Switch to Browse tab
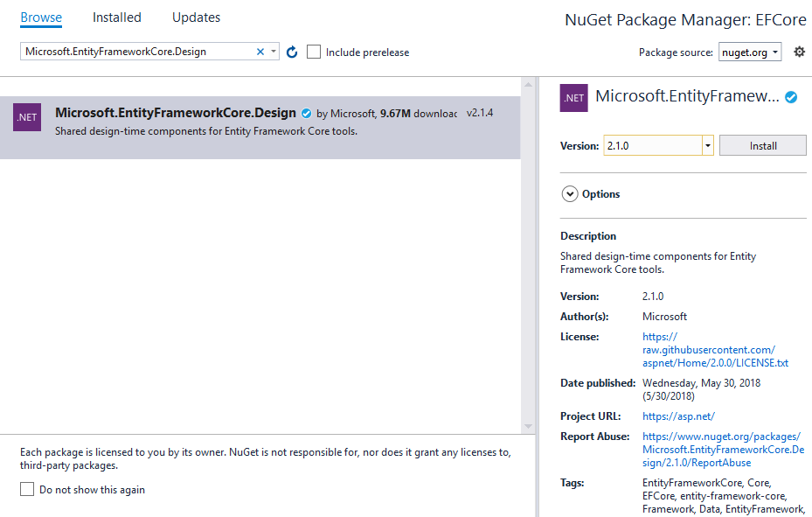This screenshot has width=812, height=517. [41, 17]
